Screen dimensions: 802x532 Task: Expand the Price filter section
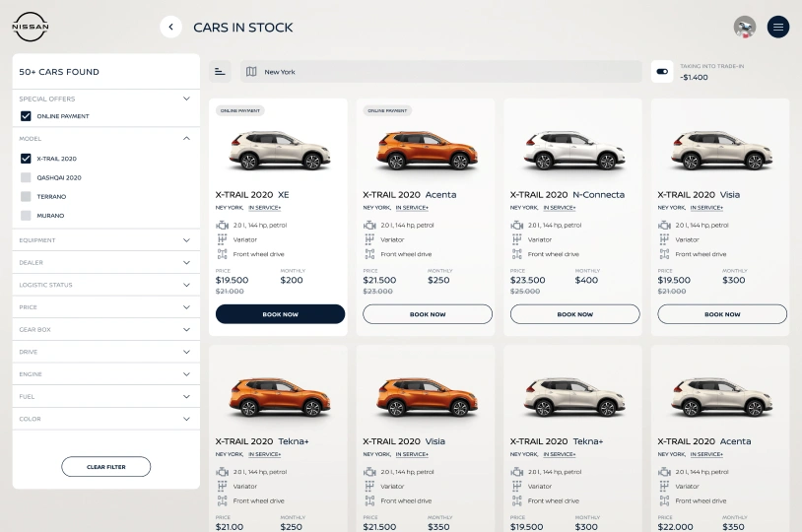pyautogui.click(x=186, y=307)
